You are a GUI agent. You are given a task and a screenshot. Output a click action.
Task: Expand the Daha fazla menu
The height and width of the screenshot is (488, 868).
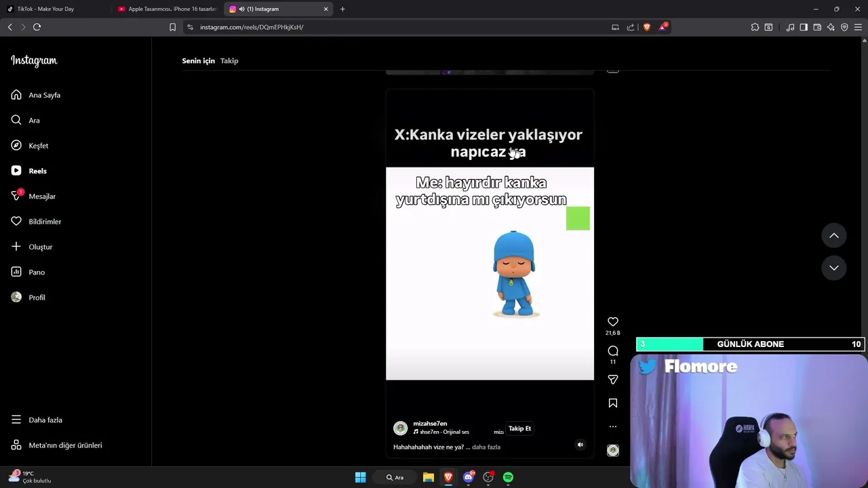pos(37,420)
